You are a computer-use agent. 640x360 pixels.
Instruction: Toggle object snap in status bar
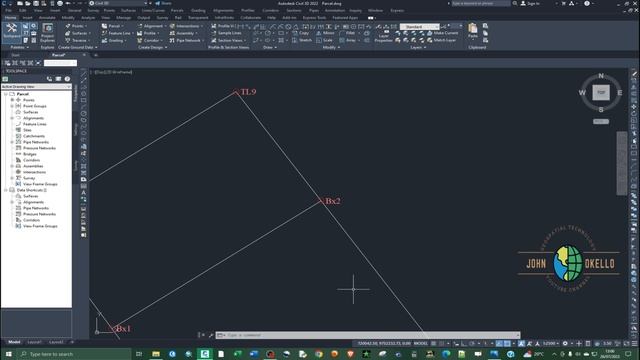[507, 344]
